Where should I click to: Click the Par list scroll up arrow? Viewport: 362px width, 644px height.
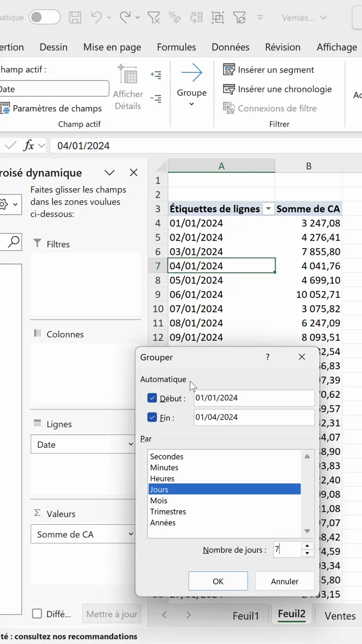click(307, 456)
